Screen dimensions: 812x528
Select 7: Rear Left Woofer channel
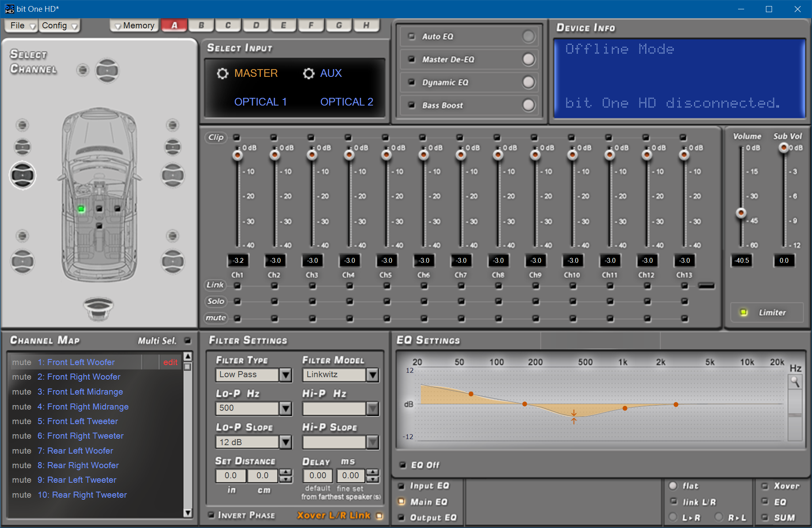(75, 451)
